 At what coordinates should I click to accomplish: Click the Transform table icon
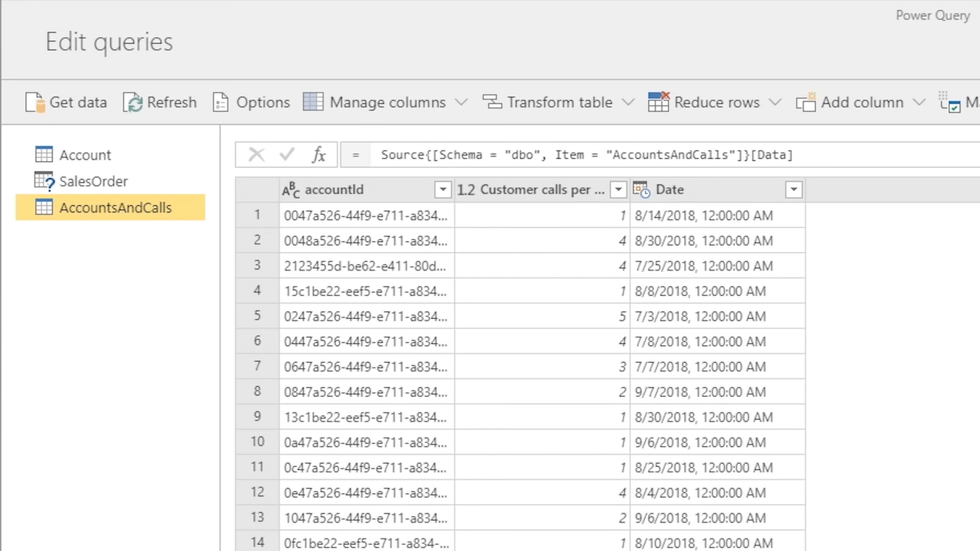[492, 102]
